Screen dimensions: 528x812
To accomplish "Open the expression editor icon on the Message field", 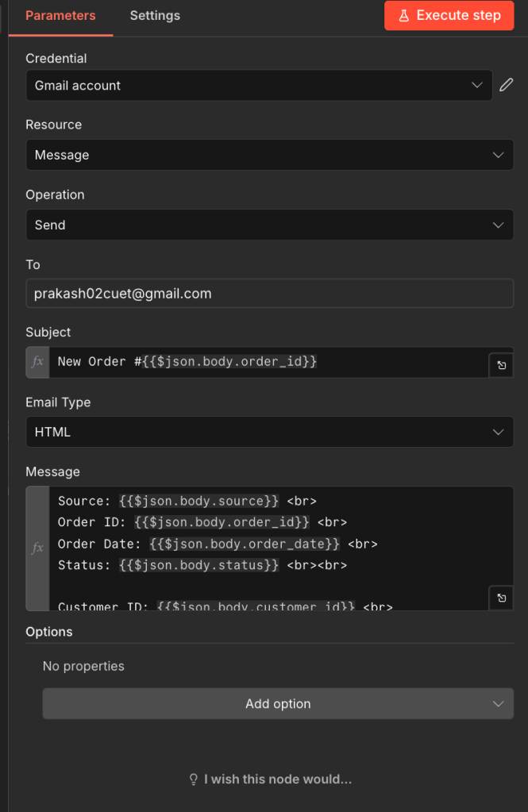I will pyautogui.click(x=501, y=598).
